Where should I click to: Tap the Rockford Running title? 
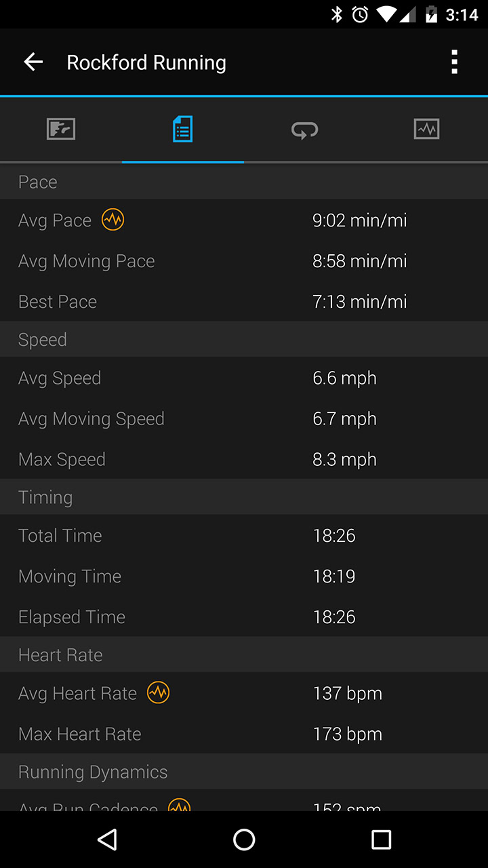click(x=146, y=62)
